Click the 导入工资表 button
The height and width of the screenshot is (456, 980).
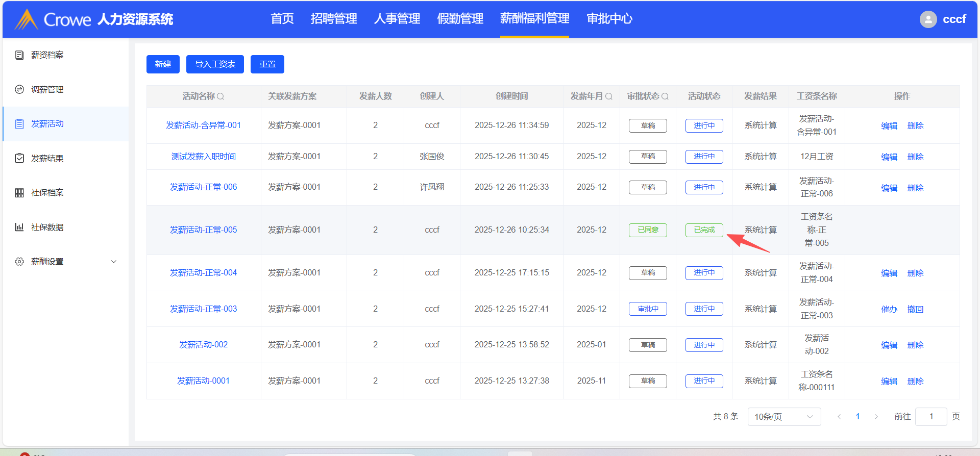[x=215, y=64]
